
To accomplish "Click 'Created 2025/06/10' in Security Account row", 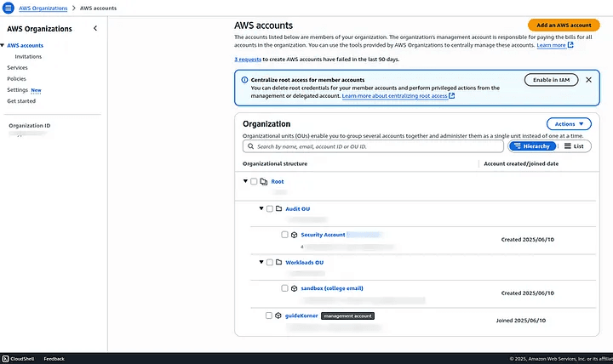I will pyautogui.click(x=527, y=240).
